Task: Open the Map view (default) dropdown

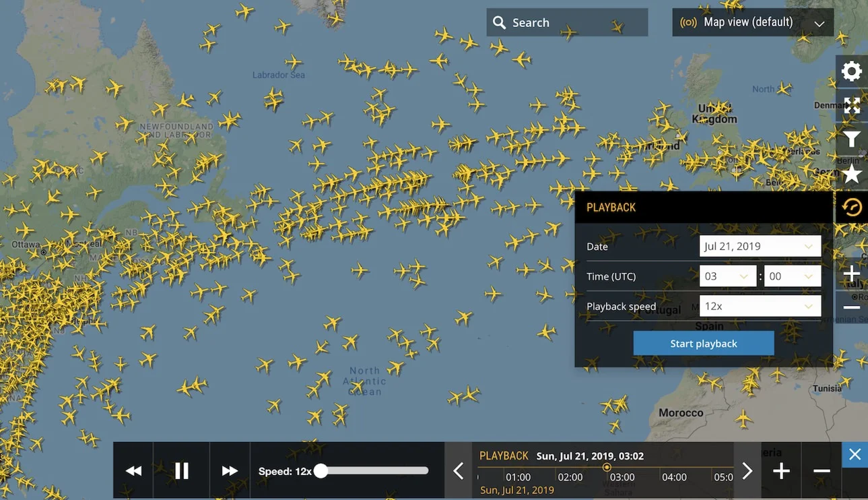Action: (753, 23)
